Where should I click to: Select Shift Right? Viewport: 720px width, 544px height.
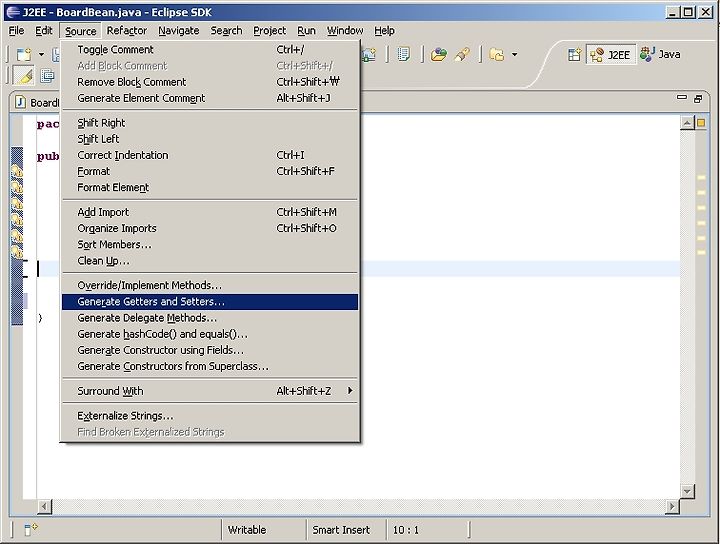[x=210, y=123]
